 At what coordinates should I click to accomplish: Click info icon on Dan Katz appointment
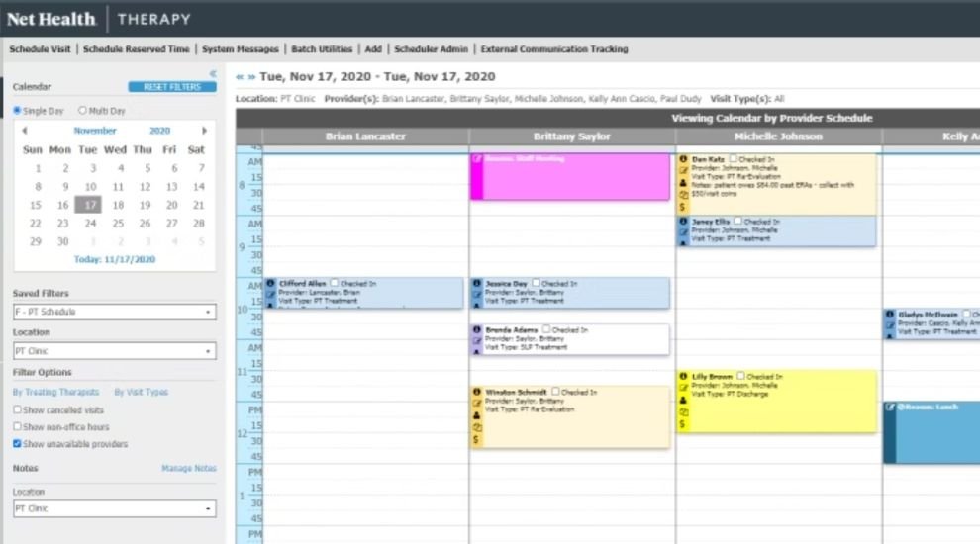[683, 159]
